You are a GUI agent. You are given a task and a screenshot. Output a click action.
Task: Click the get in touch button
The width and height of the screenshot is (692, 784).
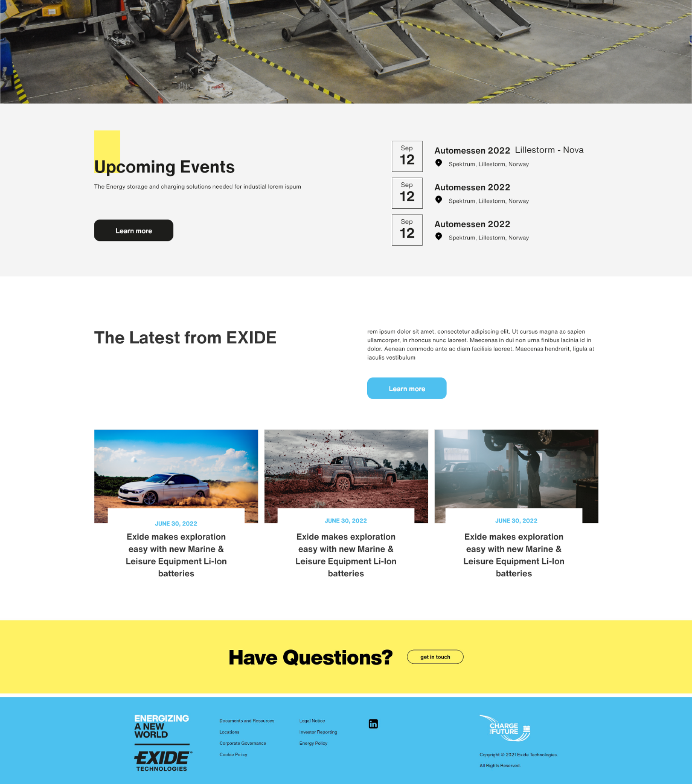click(x=435, y=656)
